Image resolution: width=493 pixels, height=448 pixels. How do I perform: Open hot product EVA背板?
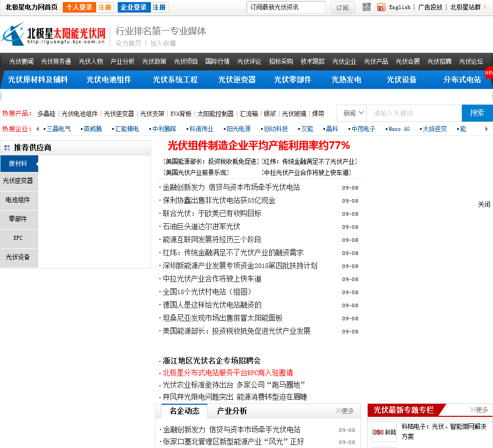181,114
